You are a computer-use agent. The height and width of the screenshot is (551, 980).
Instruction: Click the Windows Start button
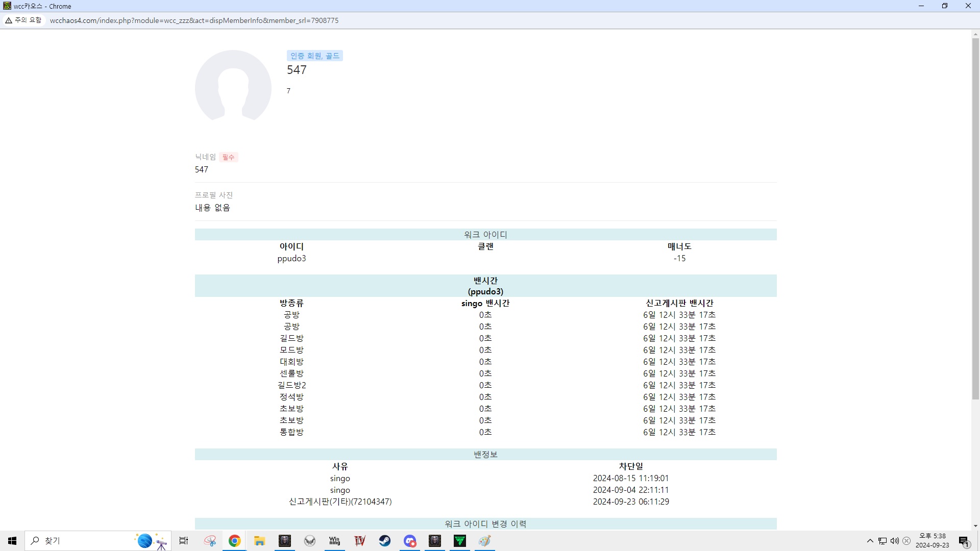tap(12, 541)
